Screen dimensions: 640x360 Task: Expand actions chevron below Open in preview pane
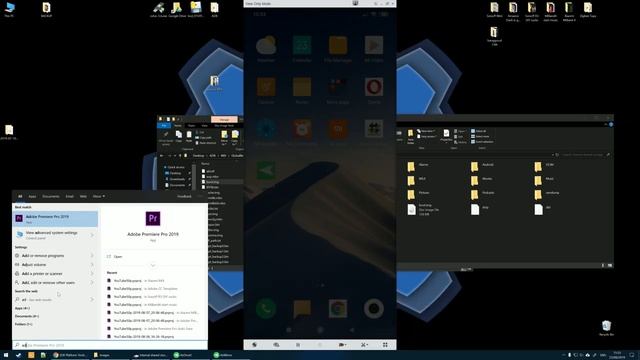(153, 265)
